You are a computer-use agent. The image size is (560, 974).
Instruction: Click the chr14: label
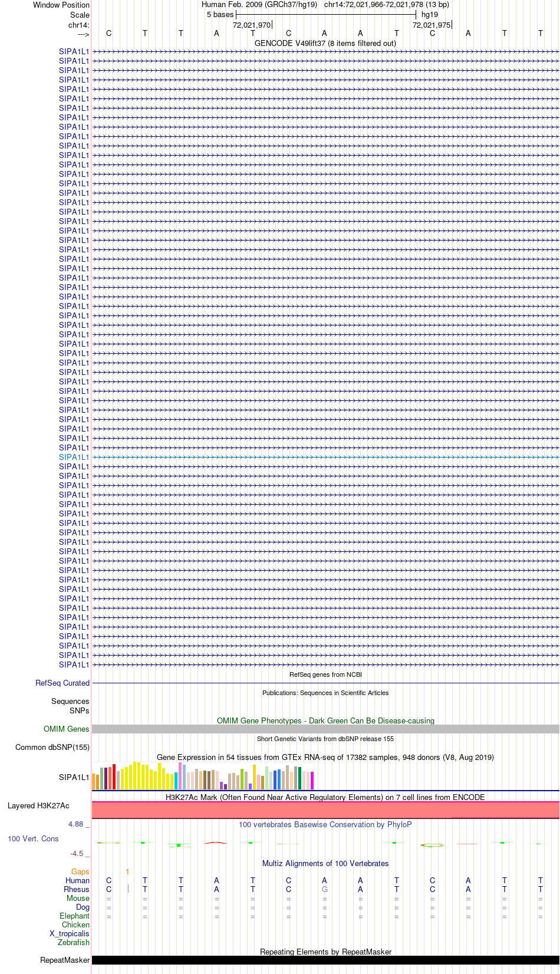(78, 25)
